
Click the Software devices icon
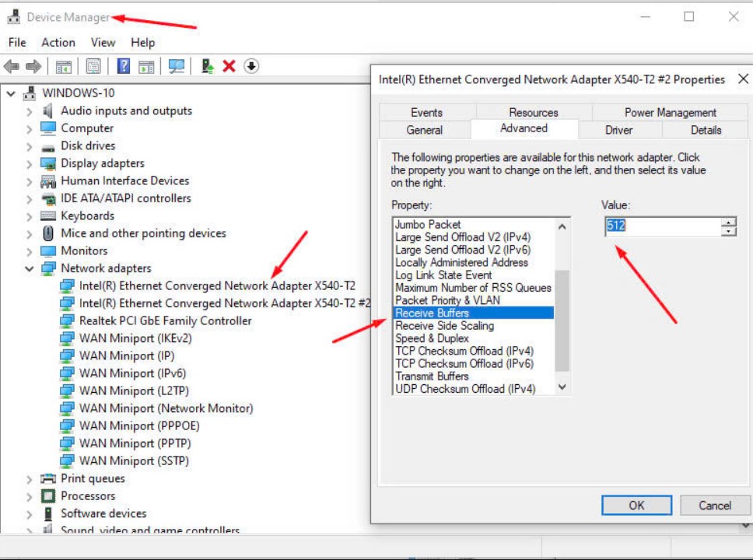point(48,513)
